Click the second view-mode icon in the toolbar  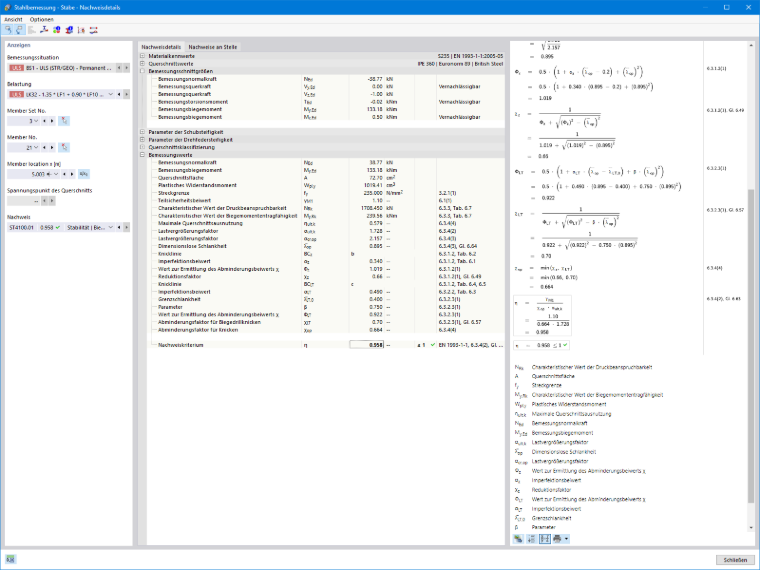(19, 30)
